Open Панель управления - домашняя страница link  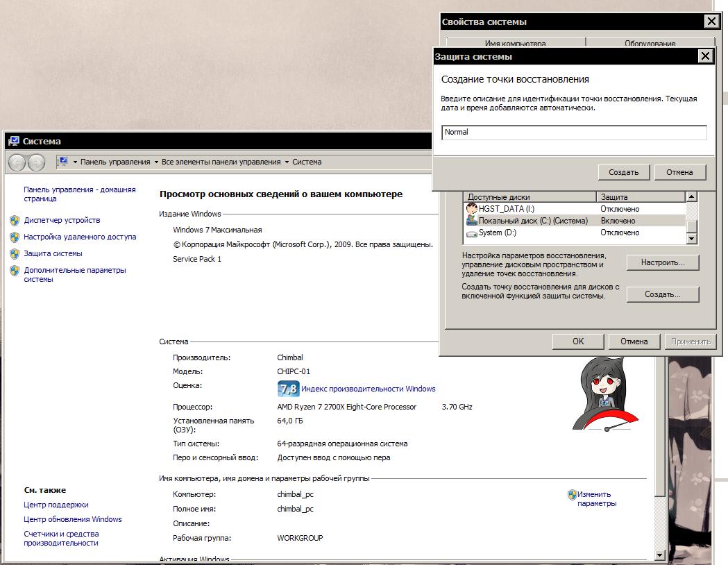pyautogui.click(x=79, y=194)
